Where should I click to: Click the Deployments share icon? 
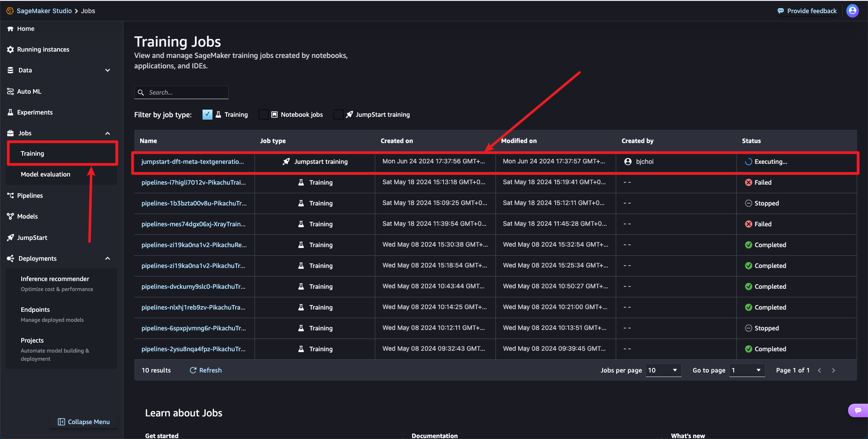[x=10, y=258]
